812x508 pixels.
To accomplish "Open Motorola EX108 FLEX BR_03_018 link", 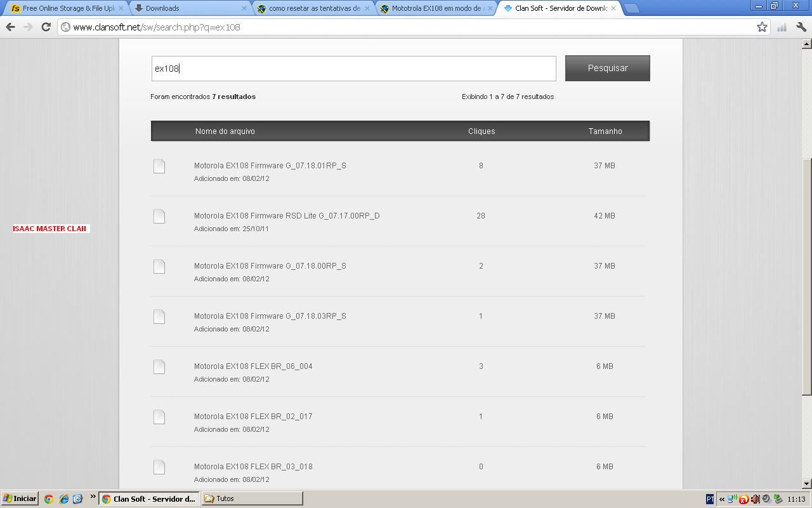I will (x=253, y=466).
